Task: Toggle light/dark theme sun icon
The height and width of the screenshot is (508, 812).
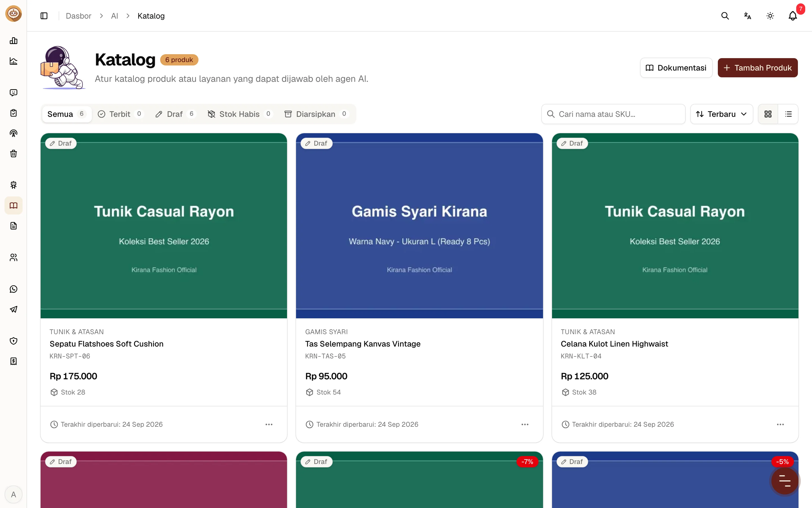Action: click(770, 16)
